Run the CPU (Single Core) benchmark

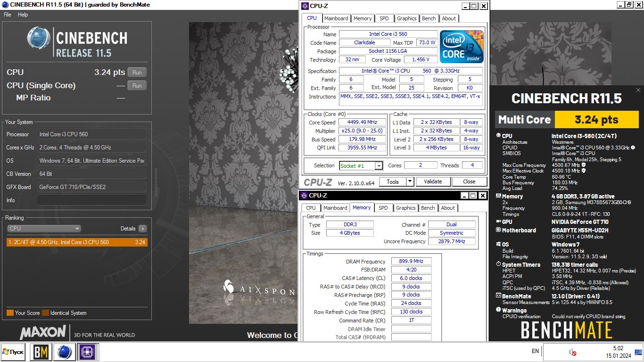(137, 86)
